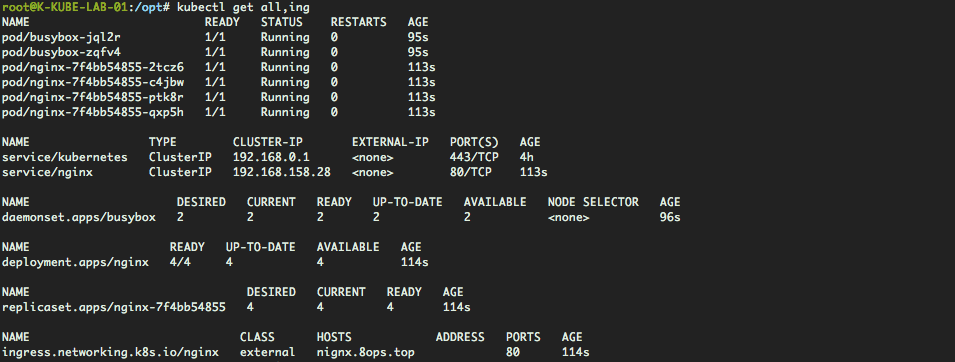Click the EXTERNAL-IP column header
Screen dimensions: 955x362
390,142
